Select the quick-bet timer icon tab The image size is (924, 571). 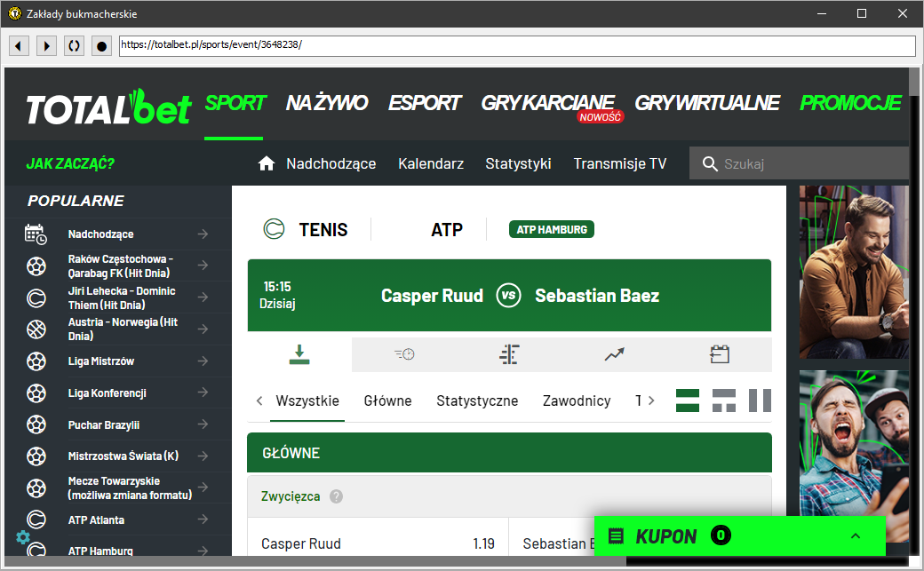404,355
